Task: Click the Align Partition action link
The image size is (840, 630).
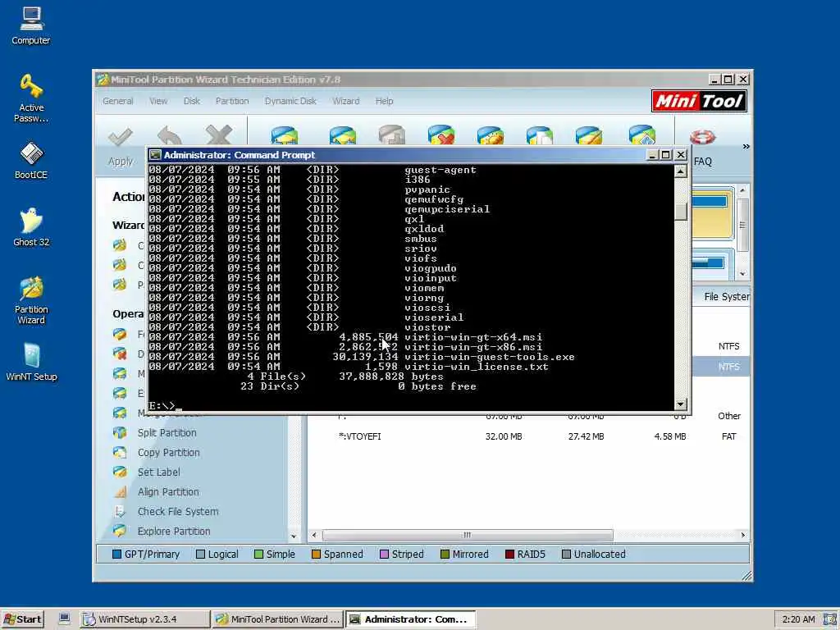Action: (x=167, y=492)
